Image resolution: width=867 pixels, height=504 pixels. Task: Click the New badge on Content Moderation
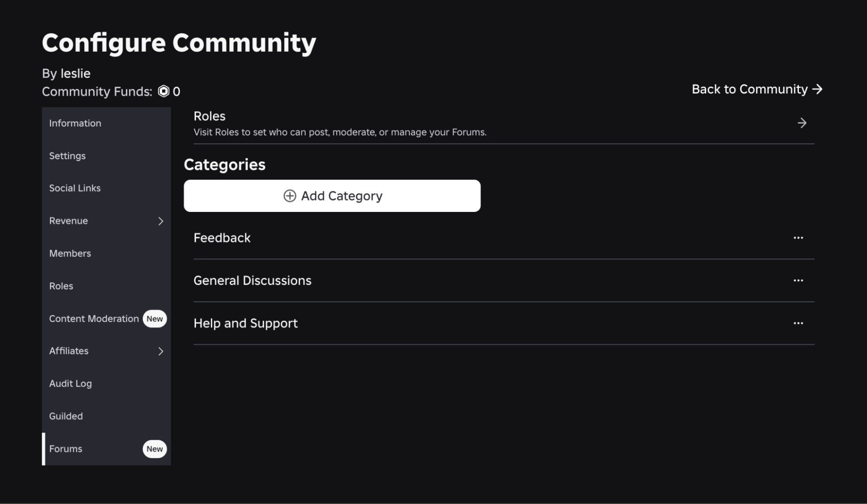pyautogui.click(x=154, y=319)
